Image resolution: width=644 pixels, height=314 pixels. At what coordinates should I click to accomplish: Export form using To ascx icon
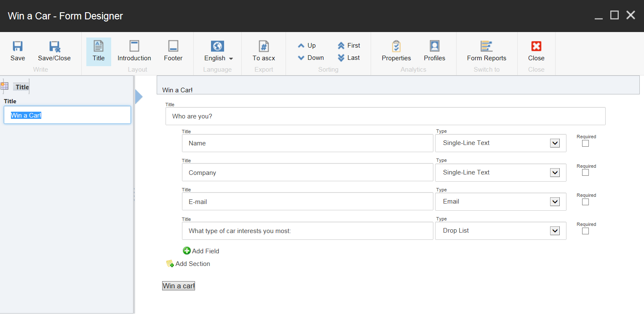(x=264, y=46)
